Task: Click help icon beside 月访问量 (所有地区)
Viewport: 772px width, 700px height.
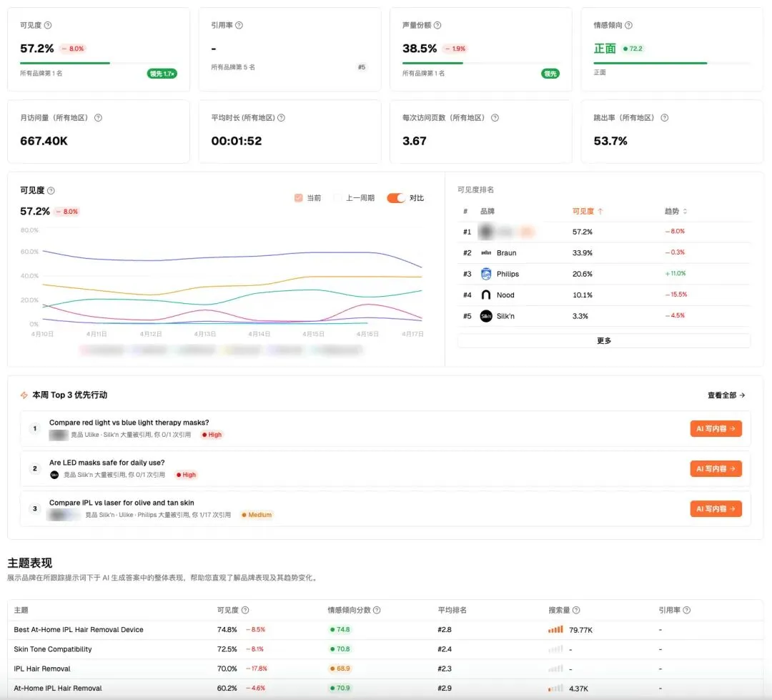Action: point(98,118)
